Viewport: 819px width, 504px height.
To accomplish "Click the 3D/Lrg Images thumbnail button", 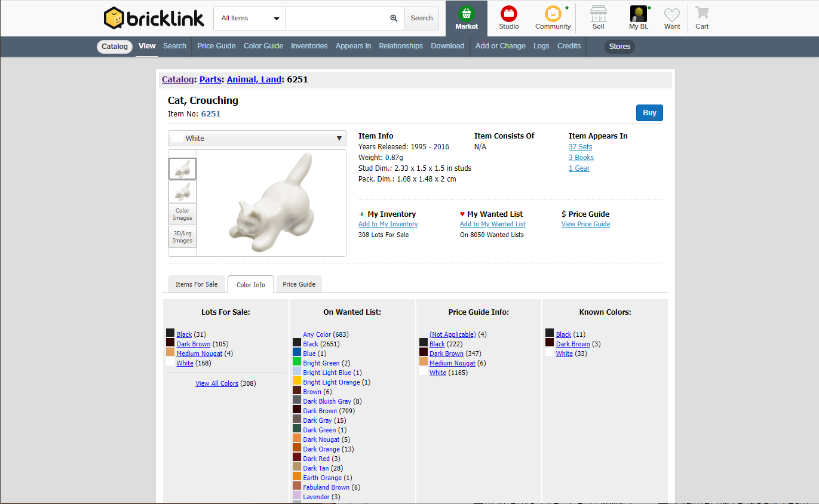I will tap(182, 237).
